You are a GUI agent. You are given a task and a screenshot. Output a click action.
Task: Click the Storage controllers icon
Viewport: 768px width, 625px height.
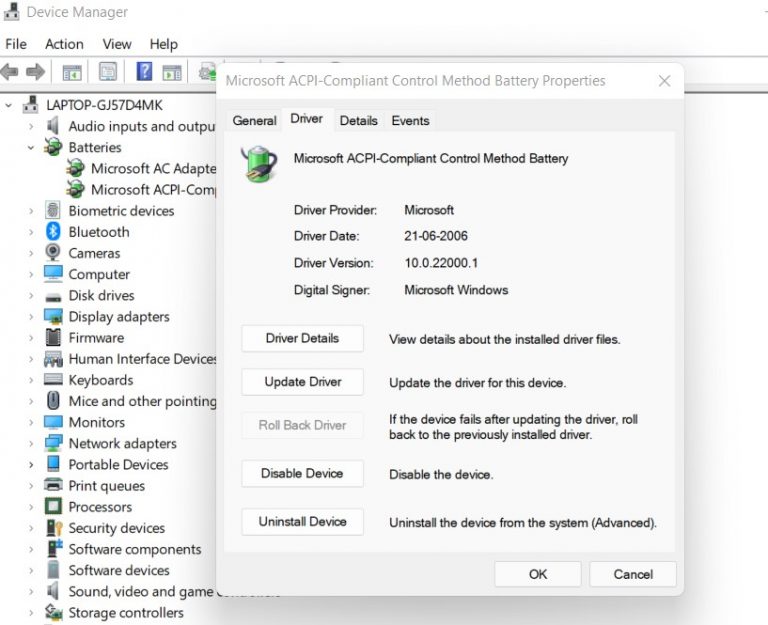coord(53,612)
